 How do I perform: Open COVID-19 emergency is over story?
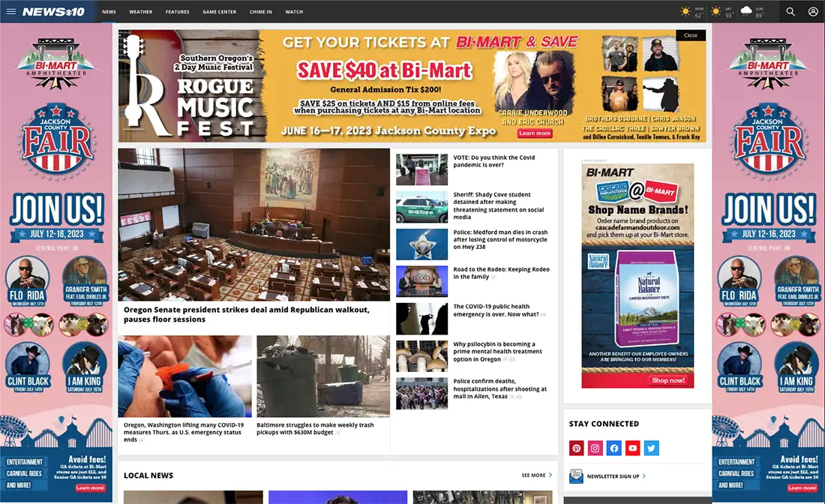pos(496,310)
